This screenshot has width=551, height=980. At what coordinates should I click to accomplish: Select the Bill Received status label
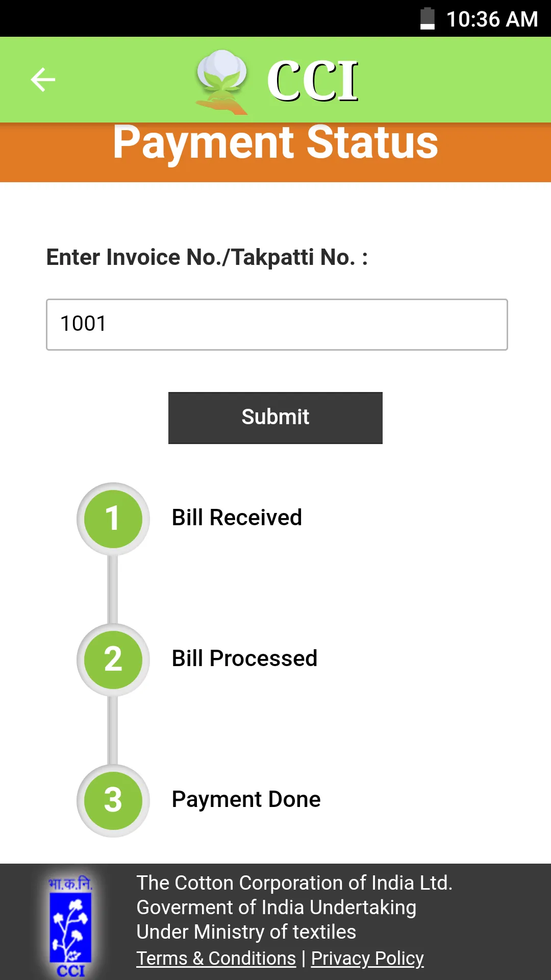click(x=236, y=517)
